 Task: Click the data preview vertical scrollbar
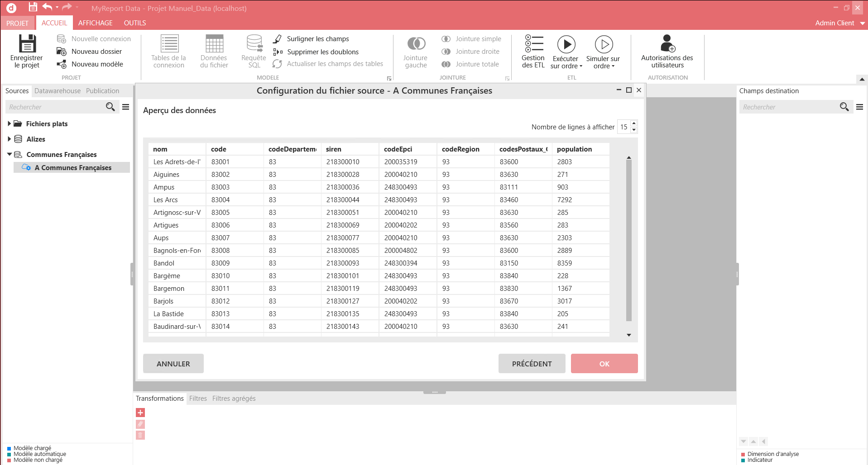point(628,240)
